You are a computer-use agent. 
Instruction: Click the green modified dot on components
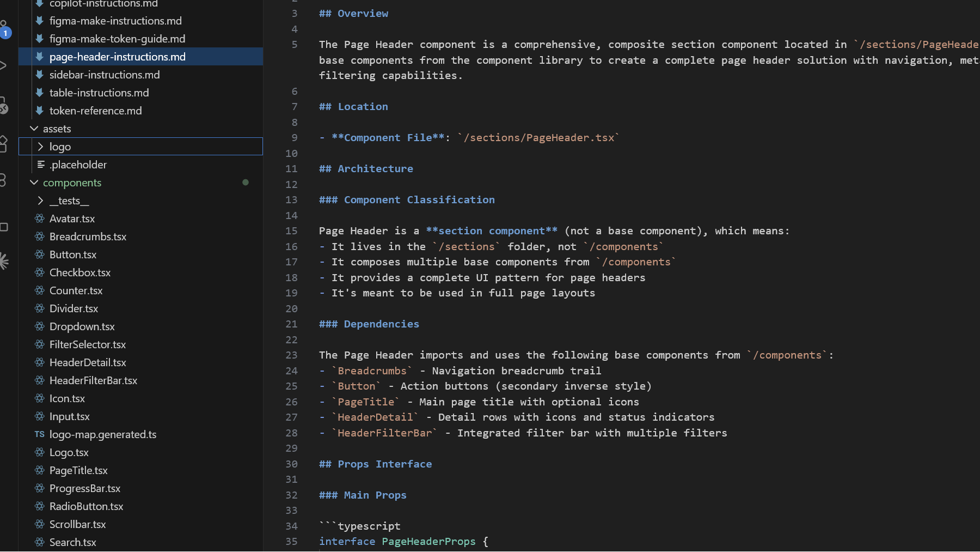[x=246, y=183]
